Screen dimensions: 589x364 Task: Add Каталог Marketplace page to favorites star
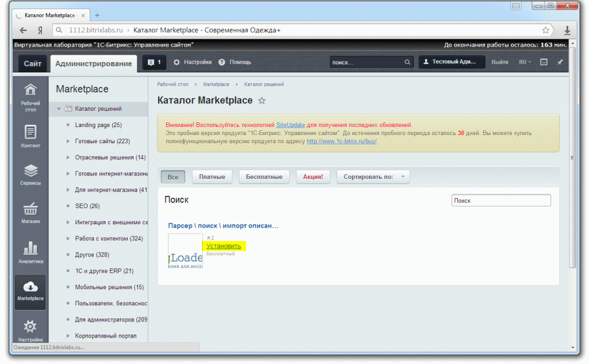[262, 101]
